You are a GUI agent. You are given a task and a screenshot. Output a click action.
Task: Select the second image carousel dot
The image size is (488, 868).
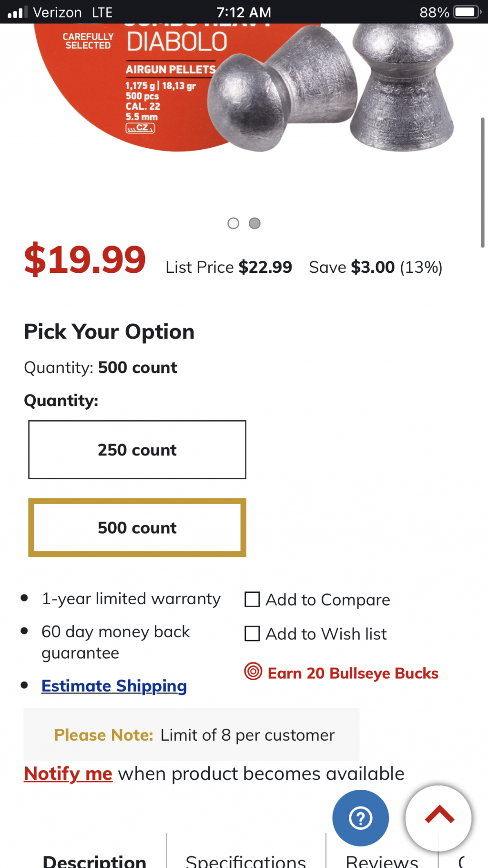(255, 223)
